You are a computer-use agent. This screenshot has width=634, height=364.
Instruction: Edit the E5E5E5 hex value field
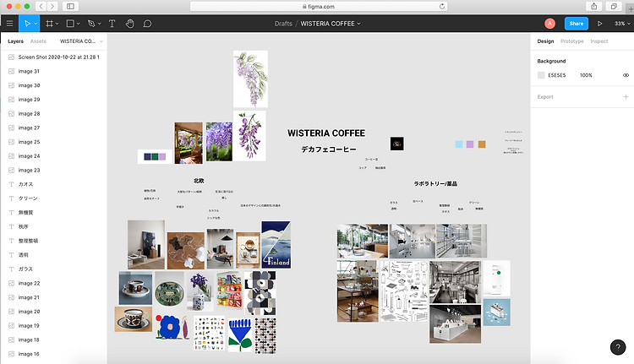[557, 75]
